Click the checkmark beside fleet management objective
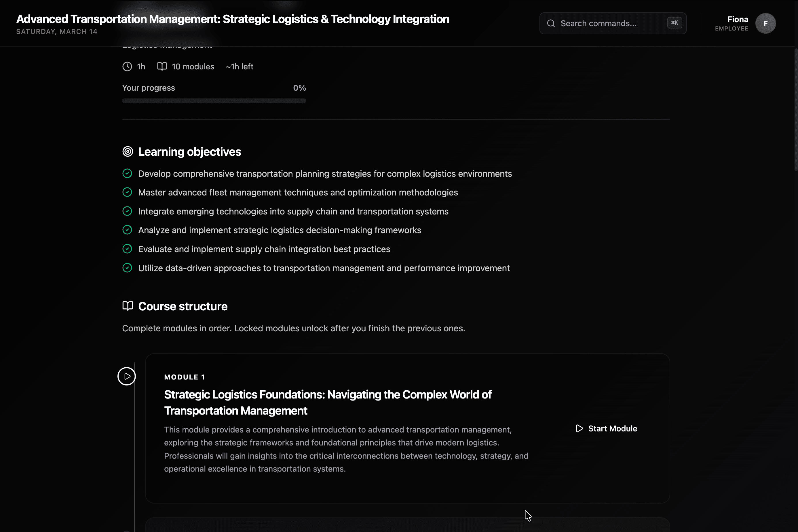Viewport: 798px width, 532px height. pos(127,192)
